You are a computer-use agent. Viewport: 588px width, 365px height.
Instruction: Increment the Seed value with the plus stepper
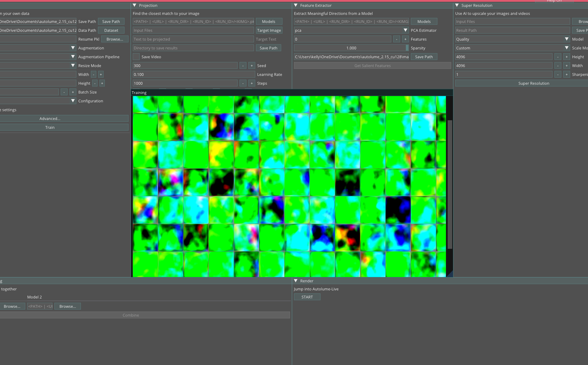pyautogui.click(x=251, y=65)
